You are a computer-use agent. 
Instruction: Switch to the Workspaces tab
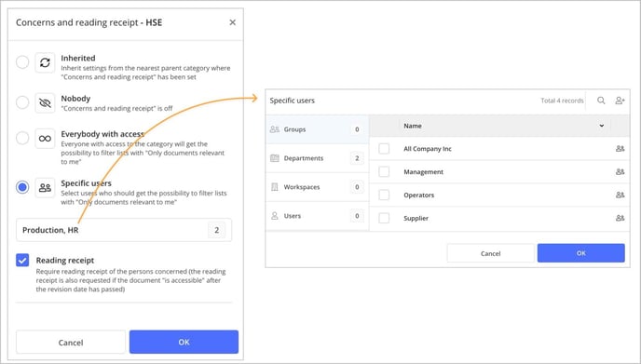317,187
